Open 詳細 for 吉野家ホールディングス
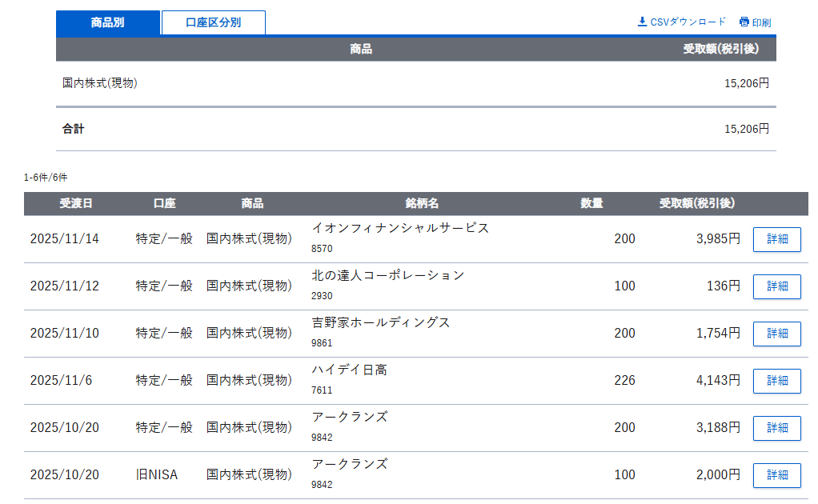The width and height of the screenshot is (818, 504). (x=776, y=334)
